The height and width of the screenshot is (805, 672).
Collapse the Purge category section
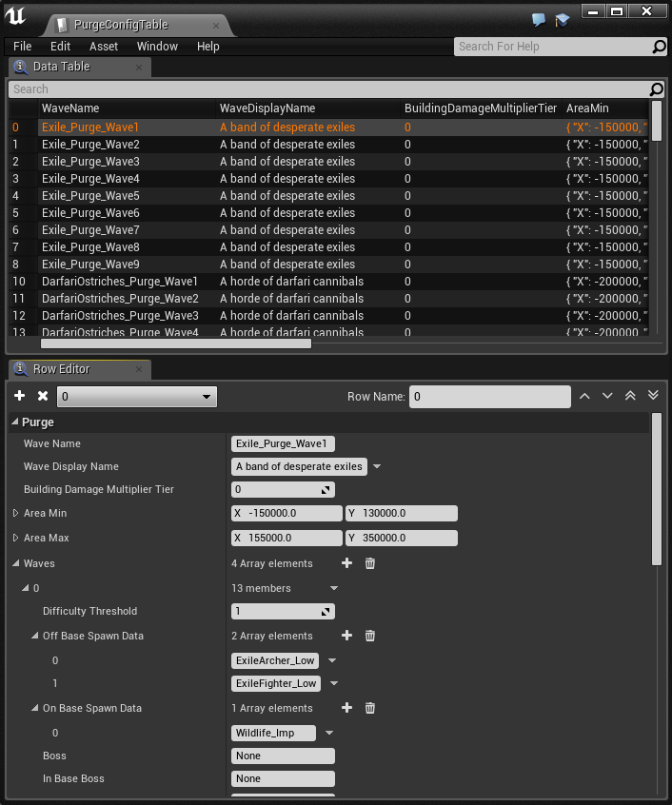click(14, 422)
